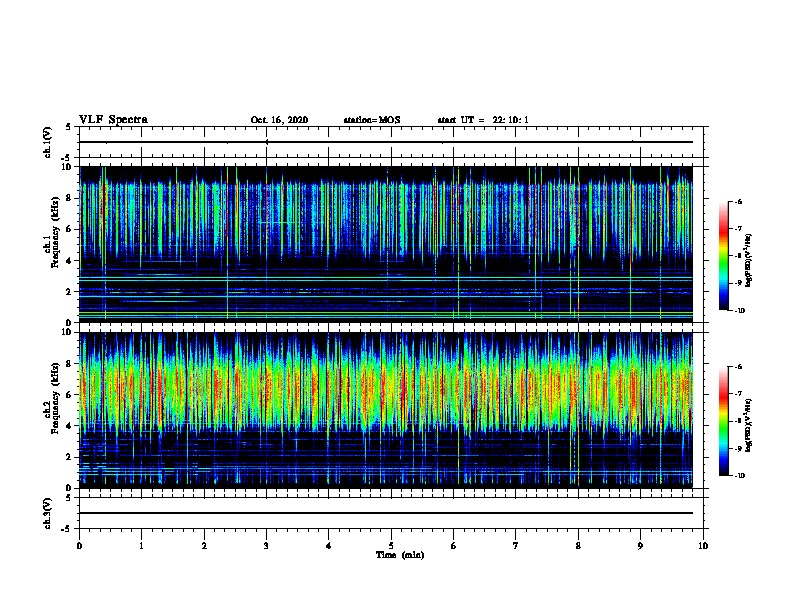
Task: Click the "8" kHz tick on ch.2 spectrogram axis
Action: click(x=70, y=364)
